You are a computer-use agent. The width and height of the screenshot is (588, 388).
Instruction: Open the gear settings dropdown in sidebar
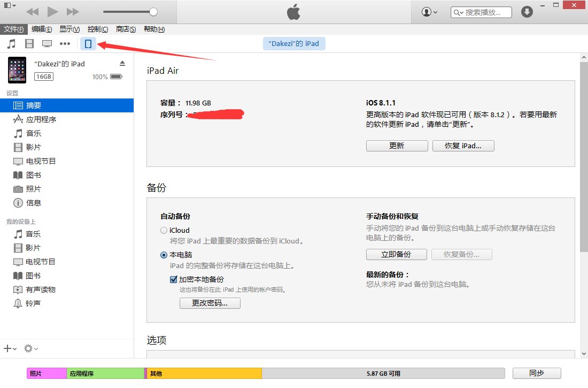[x=30, y=348]
